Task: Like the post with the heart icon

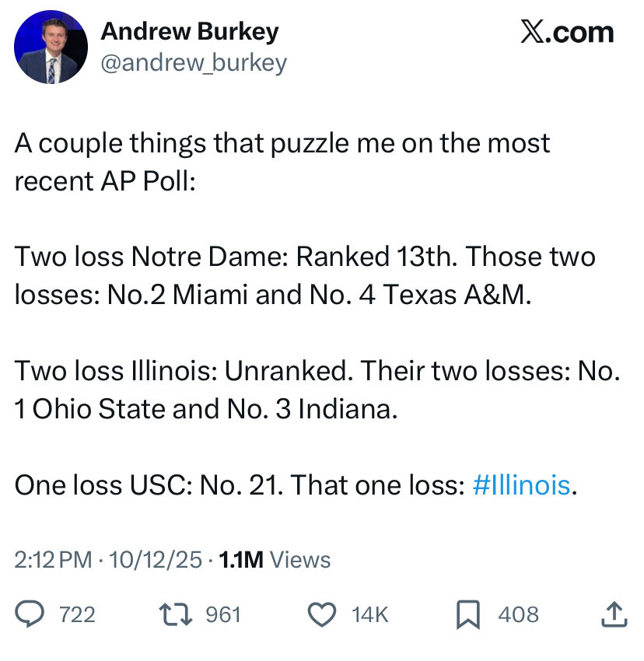Action: pos(321,614)
